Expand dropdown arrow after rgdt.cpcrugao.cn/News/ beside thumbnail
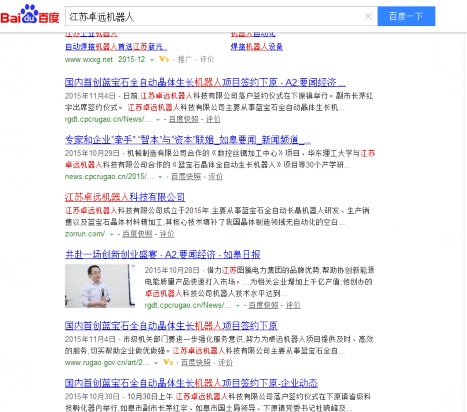Image resolution: width=467 pixels, height=412 pixels. (x=238, y=306)
